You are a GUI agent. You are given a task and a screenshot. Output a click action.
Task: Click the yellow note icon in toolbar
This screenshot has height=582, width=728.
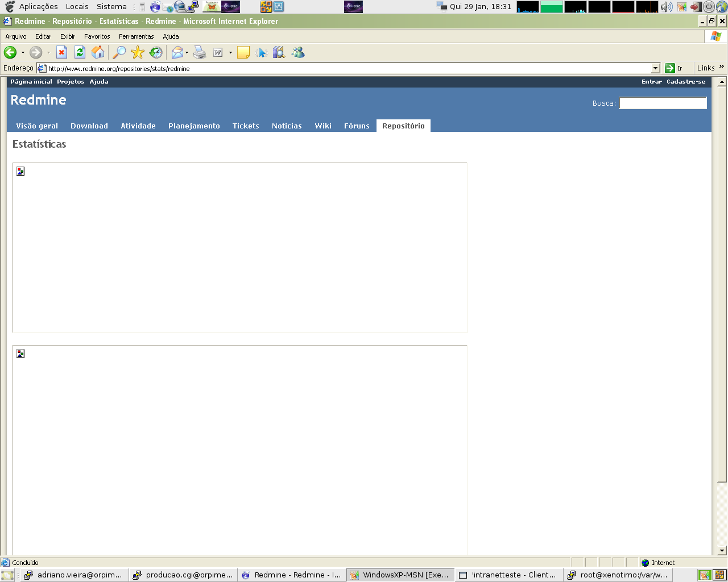243,52
